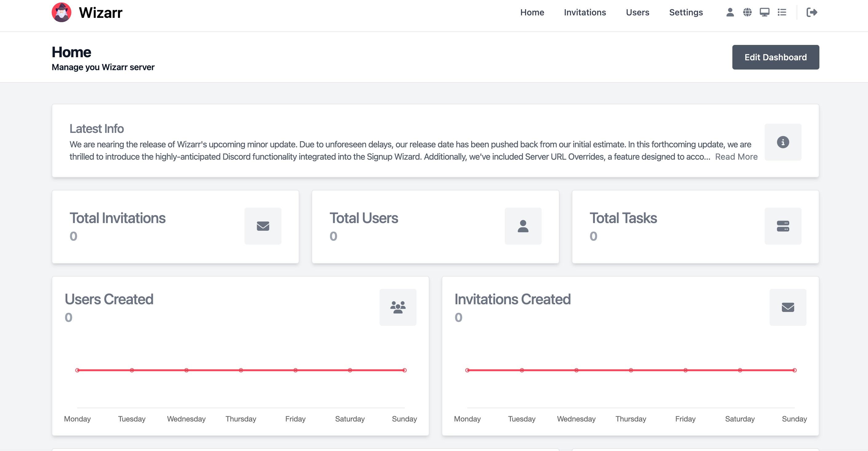
Task: Click Monday data point on Invitations Created chart
Action: pyautogui.click(x=467, y=370)
